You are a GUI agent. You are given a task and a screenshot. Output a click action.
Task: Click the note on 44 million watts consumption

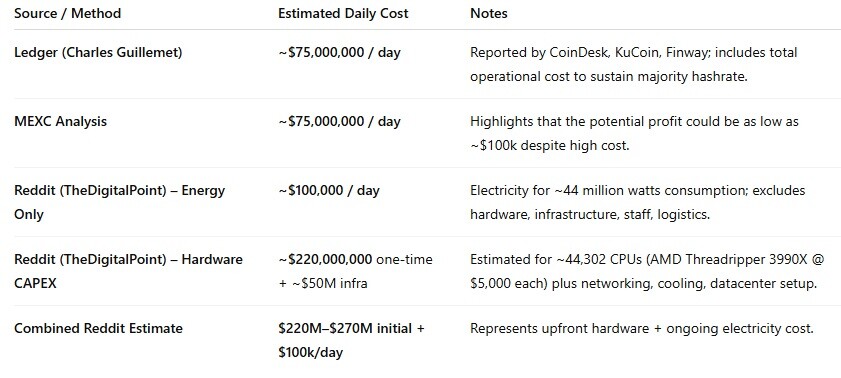click(638, 202)
